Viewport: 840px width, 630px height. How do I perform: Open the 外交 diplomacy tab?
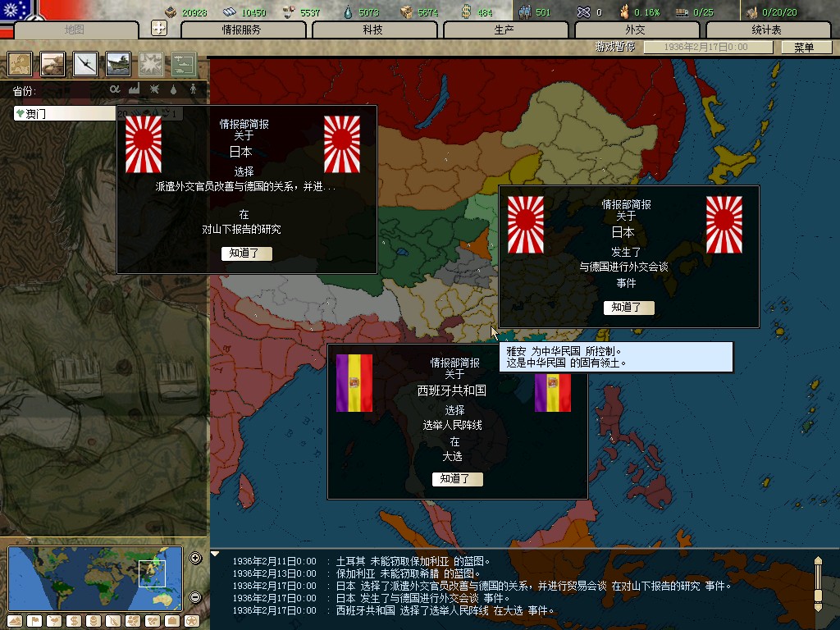pyautogui.click(x=635, y=30)
